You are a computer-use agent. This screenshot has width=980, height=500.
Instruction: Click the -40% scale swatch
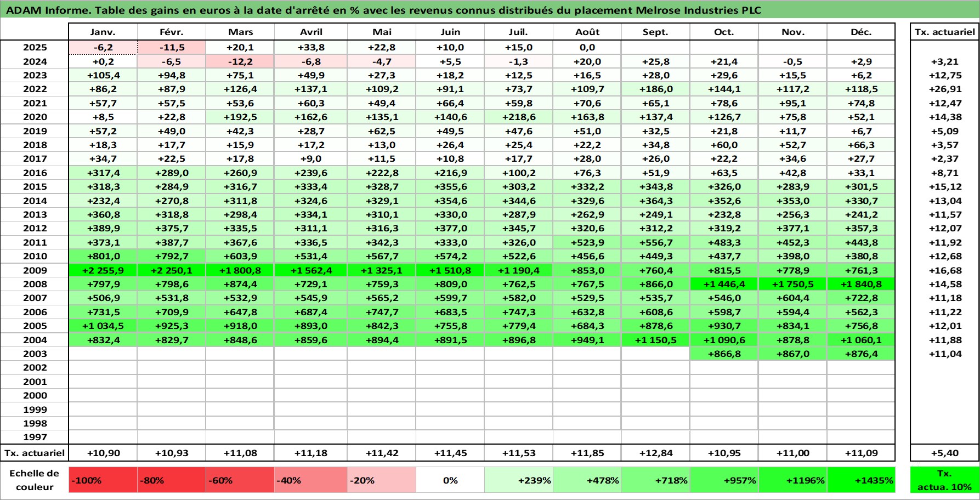click(x=311, y=480)
